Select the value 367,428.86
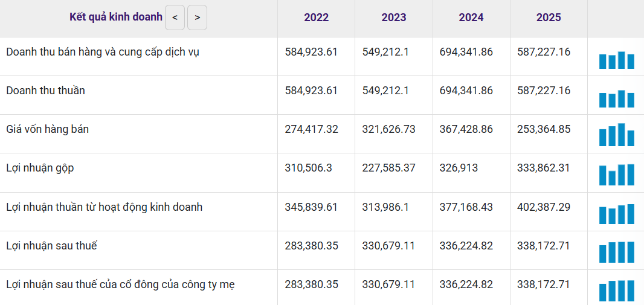The image size is (644, 305). pyautogui.click(x=466, y=129)
